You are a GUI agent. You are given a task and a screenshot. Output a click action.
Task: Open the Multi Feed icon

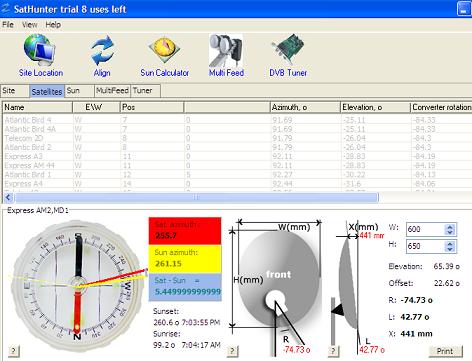coord(226,50)
